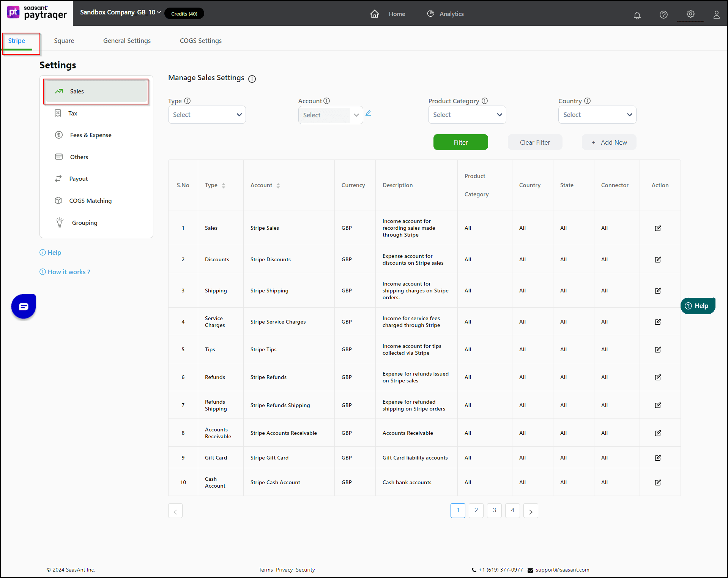Click the previous page arrow
This screenshot has width=728, height=578.
[175, 511]
